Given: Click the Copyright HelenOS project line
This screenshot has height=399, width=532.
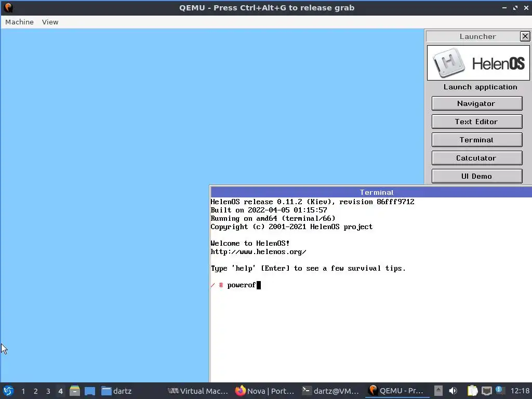Looking at the screenshot, I should (292, 227).
